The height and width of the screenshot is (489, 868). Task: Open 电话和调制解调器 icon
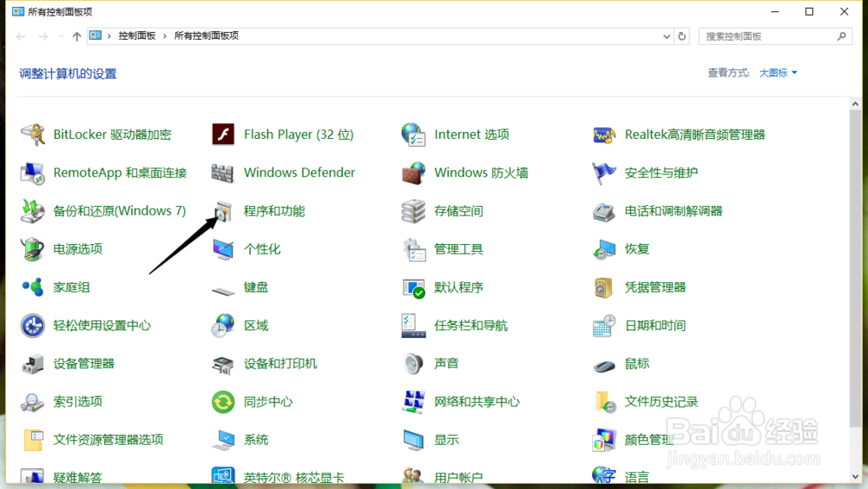604,211
